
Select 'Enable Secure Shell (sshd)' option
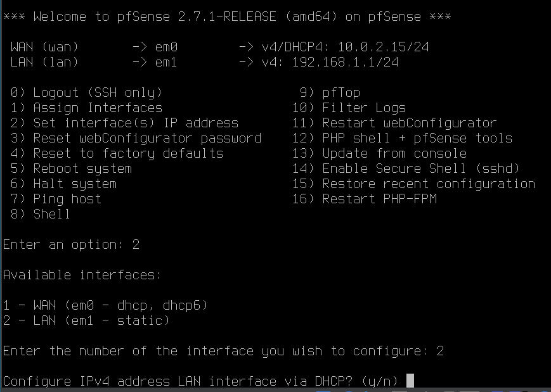click(x=420, y=168)
